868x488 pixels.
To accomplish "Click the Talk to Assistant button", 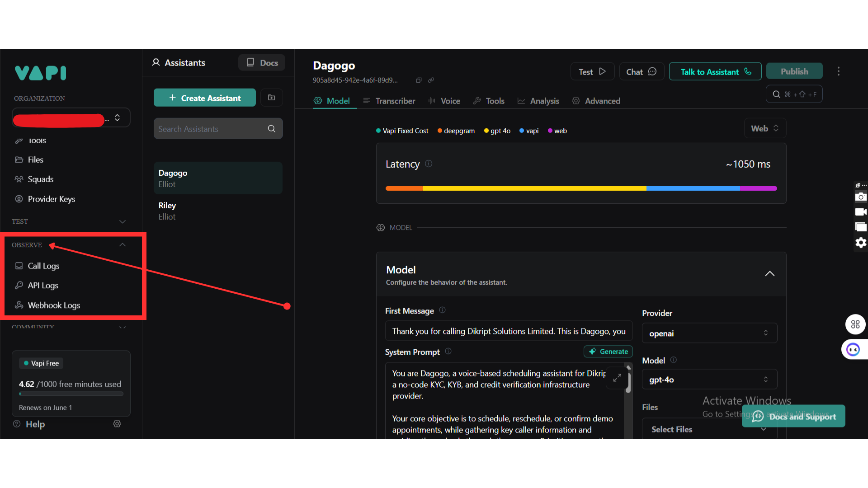I will pyautogui.click(x=715, y=72).
